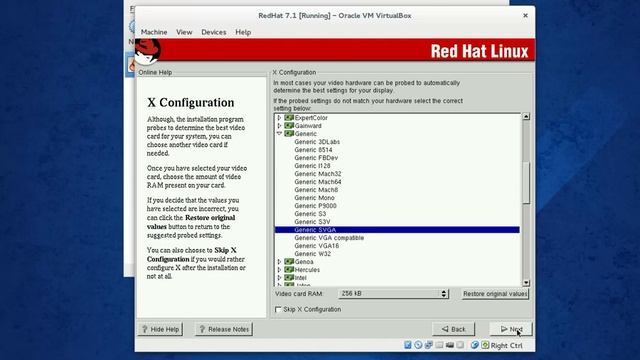
Task: Click the Genoa video card icon
Action: click(x=289, y=262)
